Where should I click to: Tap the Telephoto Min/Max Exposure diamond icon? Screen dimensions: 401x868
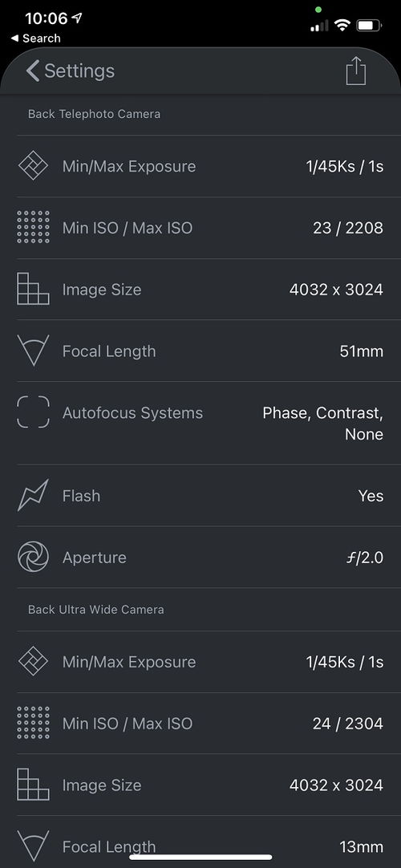33,166
